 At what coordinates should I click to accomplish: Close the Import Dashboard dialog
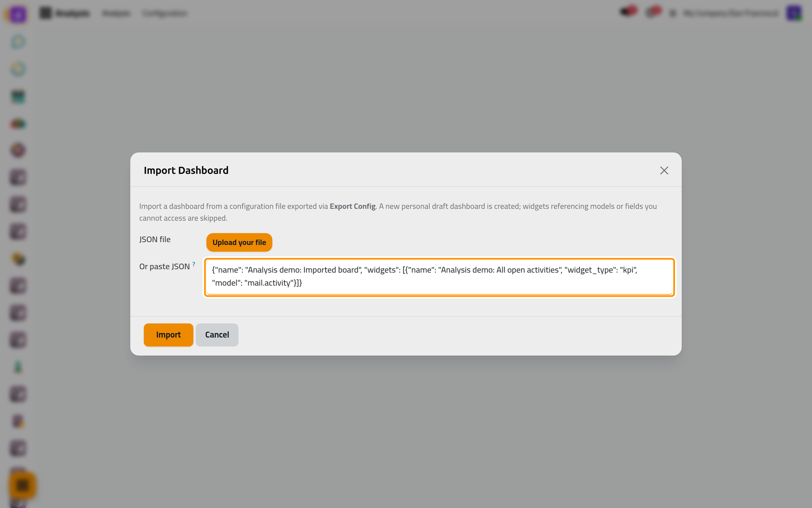click(x=664, y=170)
